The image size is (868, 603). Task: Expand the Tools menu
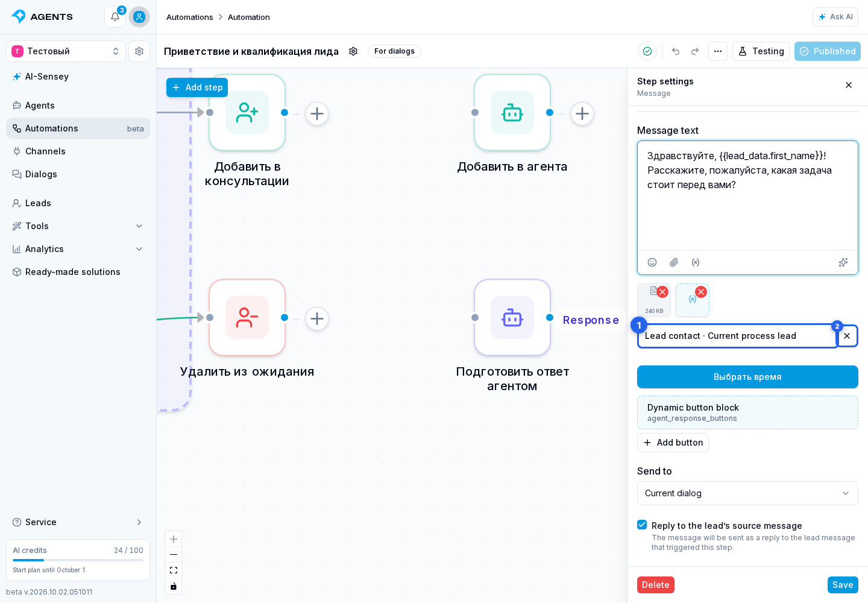pos(78,226)
